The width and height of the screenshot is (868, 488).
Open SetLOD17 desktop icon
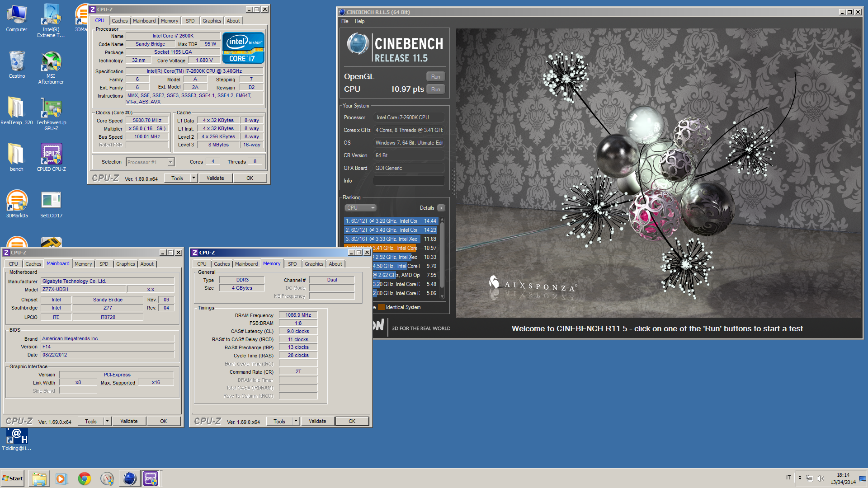coord(51,204)
